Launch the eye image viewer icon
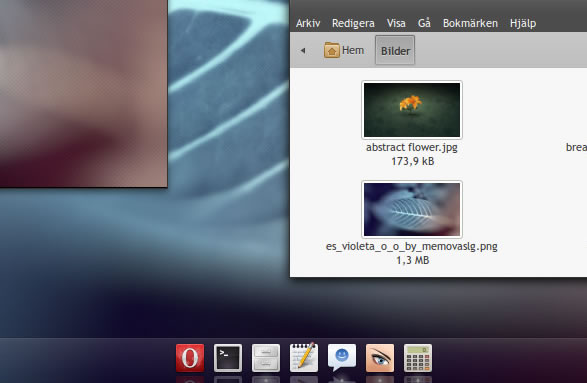This screenshot has height=383, width=587. pos(380,358)
